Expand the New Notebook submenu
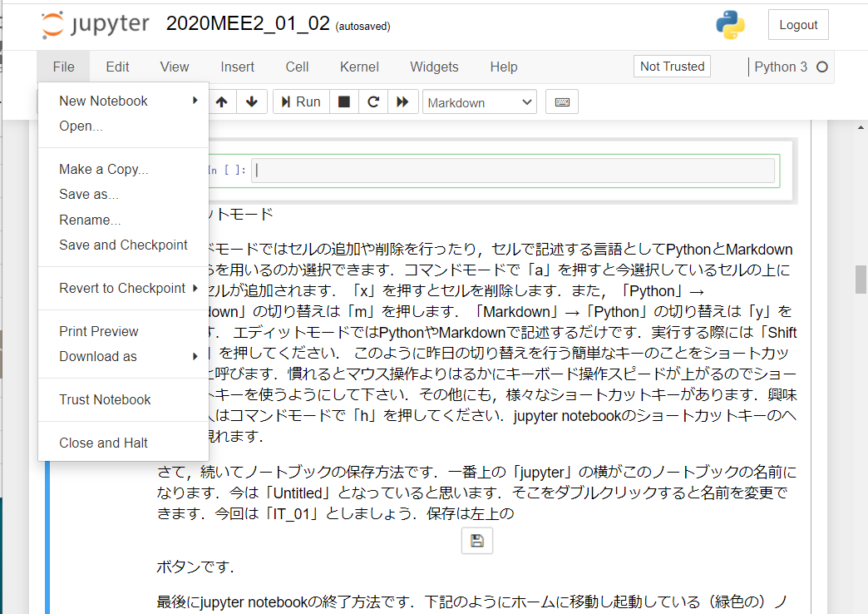Viewport: 868px width, 614px height. click(x=103, y=100)
